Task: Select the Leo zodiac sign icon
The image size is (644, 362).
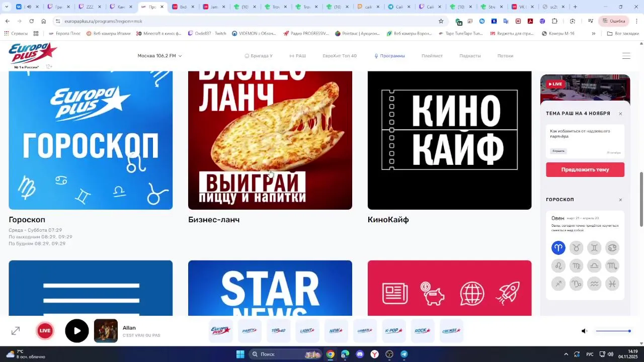Action: (558, 266)
